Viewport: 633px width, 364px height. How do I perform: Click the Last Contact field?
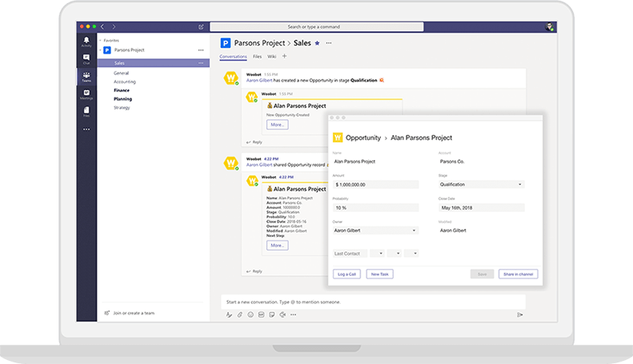coord(350,254)
